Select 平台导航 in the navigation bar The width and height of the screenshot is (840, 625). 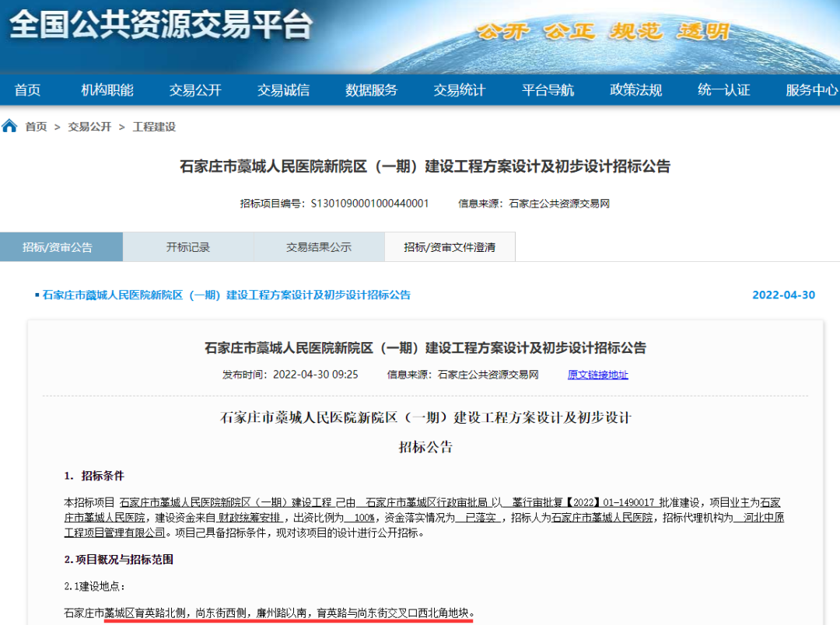[548, 90]
